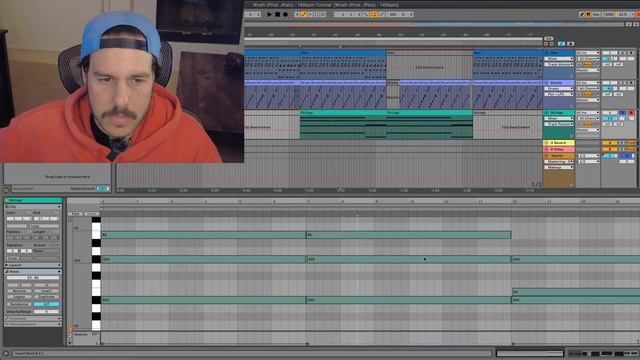Toggle Strings track Auto monitor button
The width and height of the screenshot is (640, 360).
pos(587,124)
